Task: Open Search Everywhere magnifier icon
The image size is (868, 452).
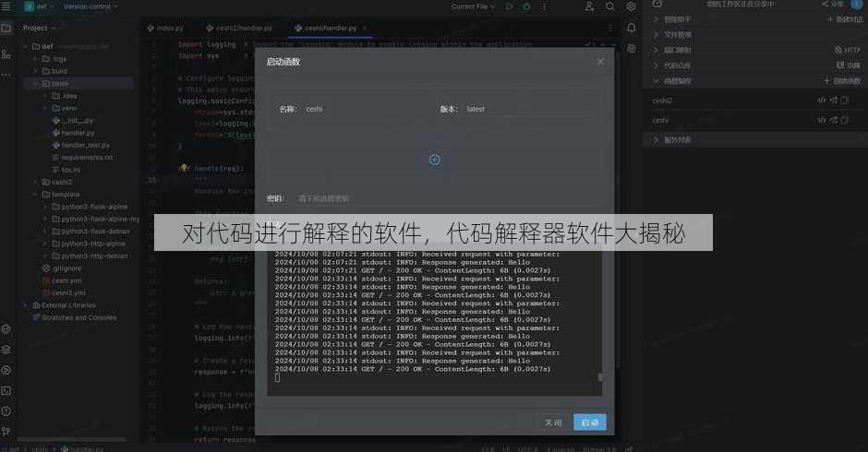Action: tap(610, 6)
